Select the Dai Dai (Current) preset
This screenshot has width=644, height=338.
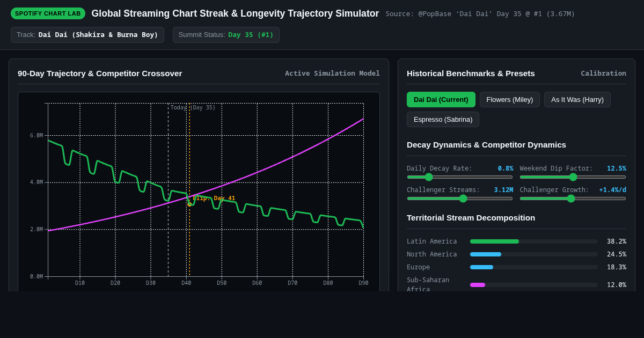tap(441, 99)
